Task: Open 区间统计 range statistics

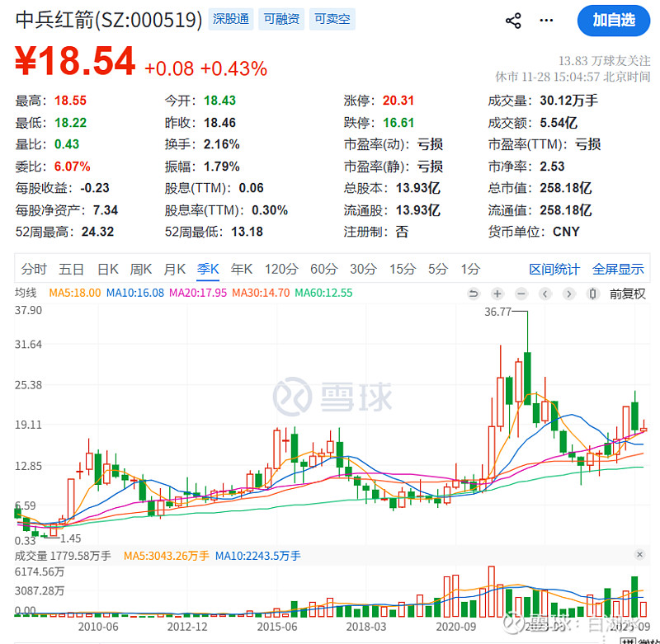Action: pyautogui.click(x=554, y=269)
